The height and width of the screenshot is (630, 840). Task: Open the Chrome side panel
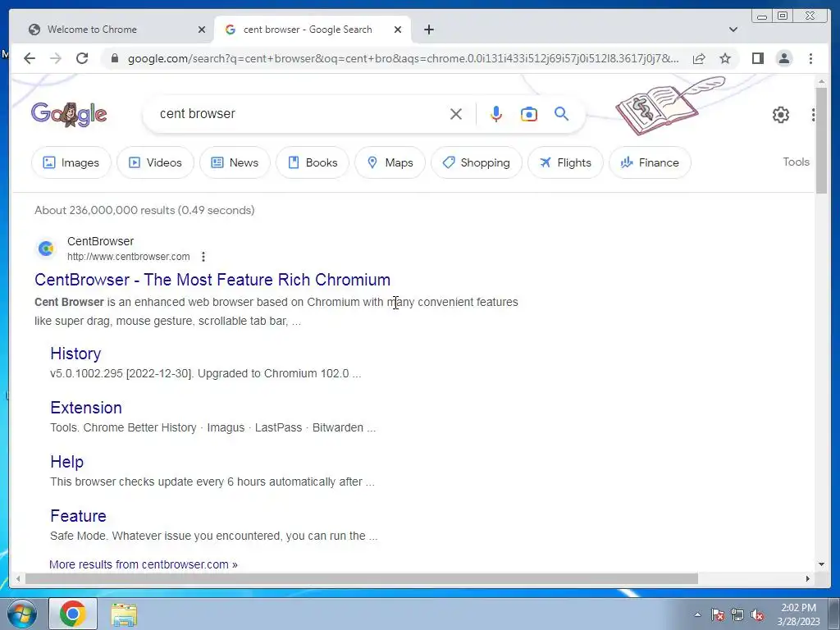(757, 58)
